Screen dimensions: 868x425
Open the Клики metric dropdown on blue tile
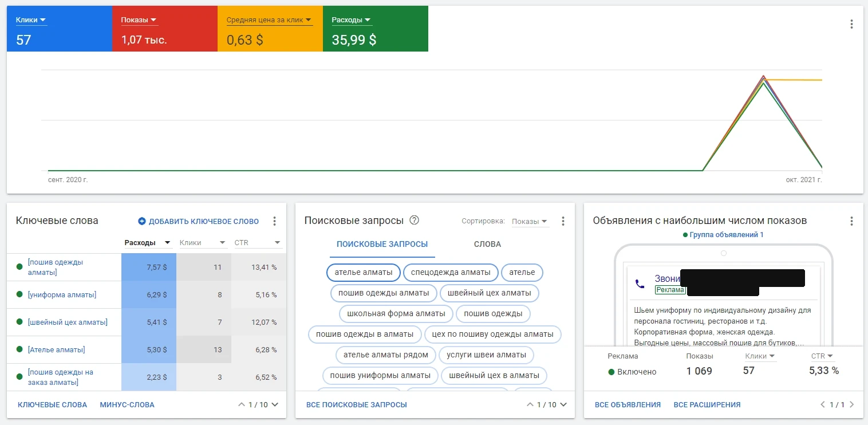click(31, 20)
